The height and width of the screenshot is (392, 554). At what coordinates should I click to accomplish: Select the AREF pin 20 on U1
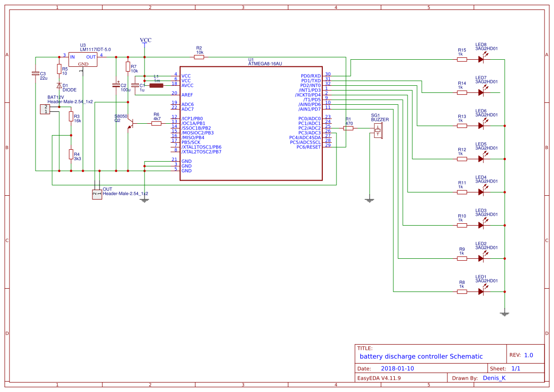tap(186, 94)
